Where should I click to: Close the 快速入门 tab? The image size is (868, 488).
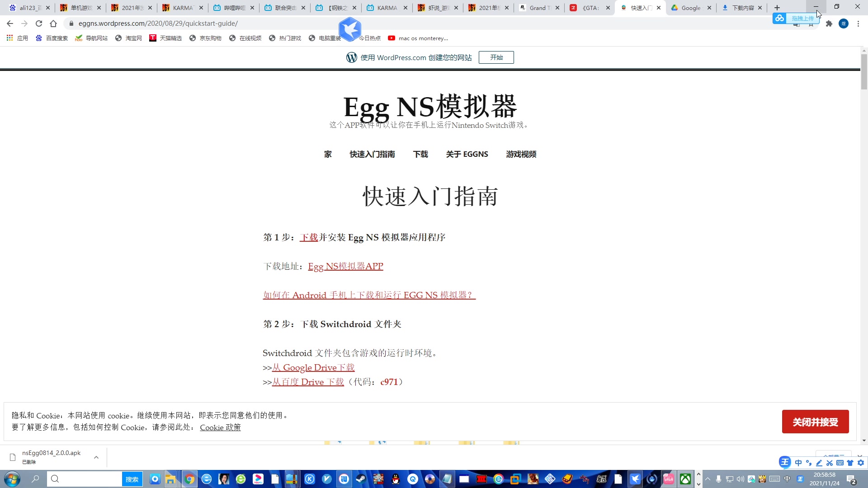pyautogui.click(x=659, y=8)
